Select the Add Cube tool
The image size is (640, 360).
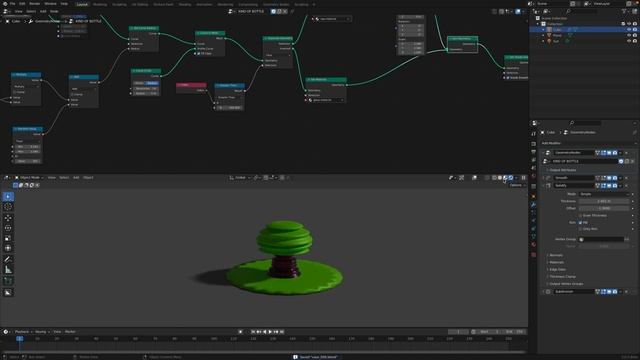coord(8,281)
